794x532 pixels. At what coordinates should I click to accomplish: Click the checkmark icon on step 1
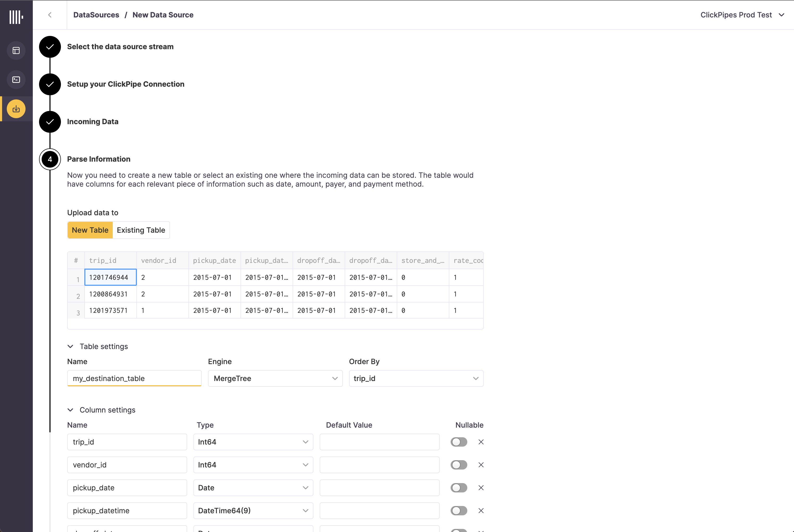pyautogui.click(x=49, y=46)
